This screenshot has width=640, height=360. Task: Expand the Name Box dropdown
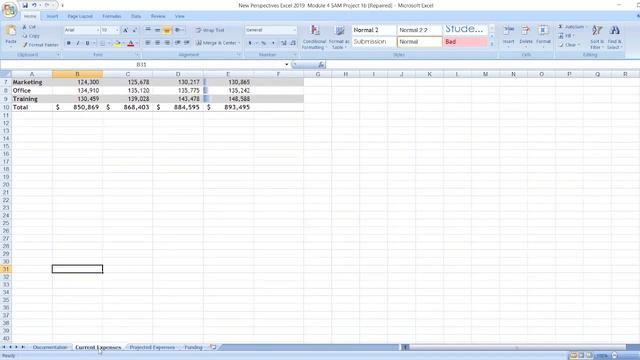coord(287,64)
